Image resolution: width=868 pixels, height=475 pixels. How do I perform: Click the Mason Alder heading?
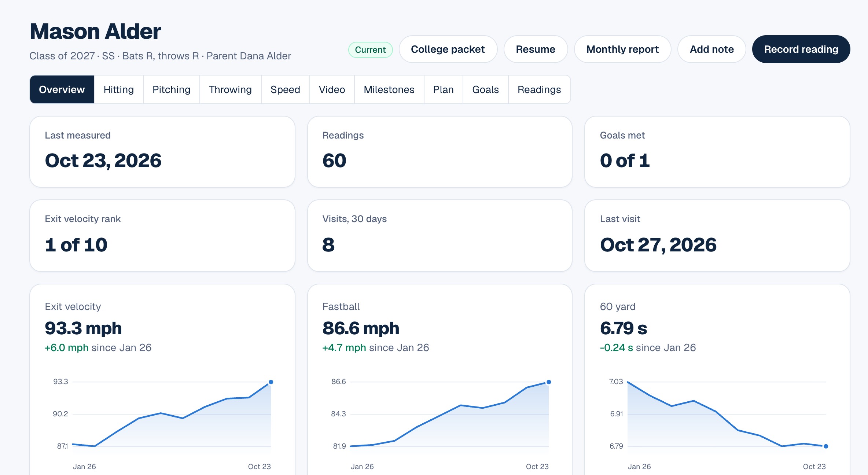[x=95, y=31]
